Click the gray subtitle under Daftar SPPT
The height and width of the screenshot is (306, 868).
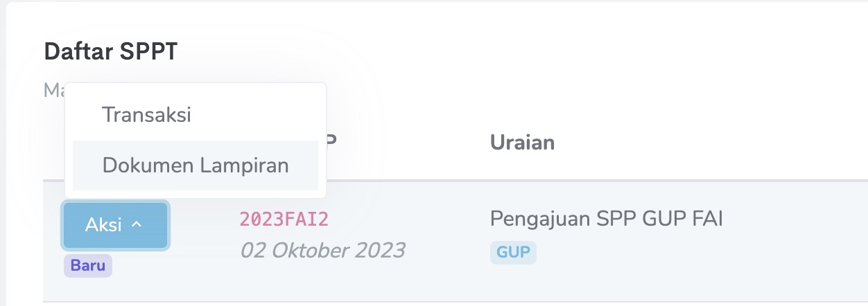pos(53,90)
